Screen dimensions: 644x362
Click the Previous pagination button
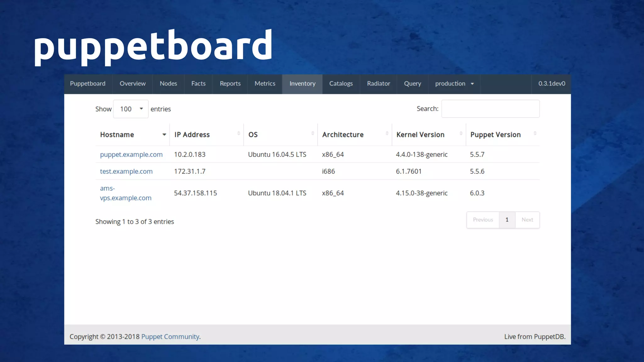(x=483, y=220)
